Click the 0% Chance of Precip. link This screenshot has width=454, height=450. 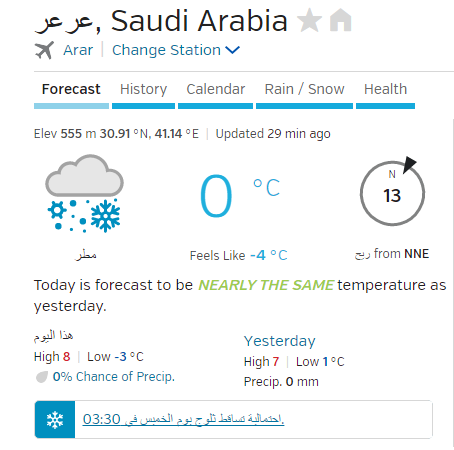114,377
